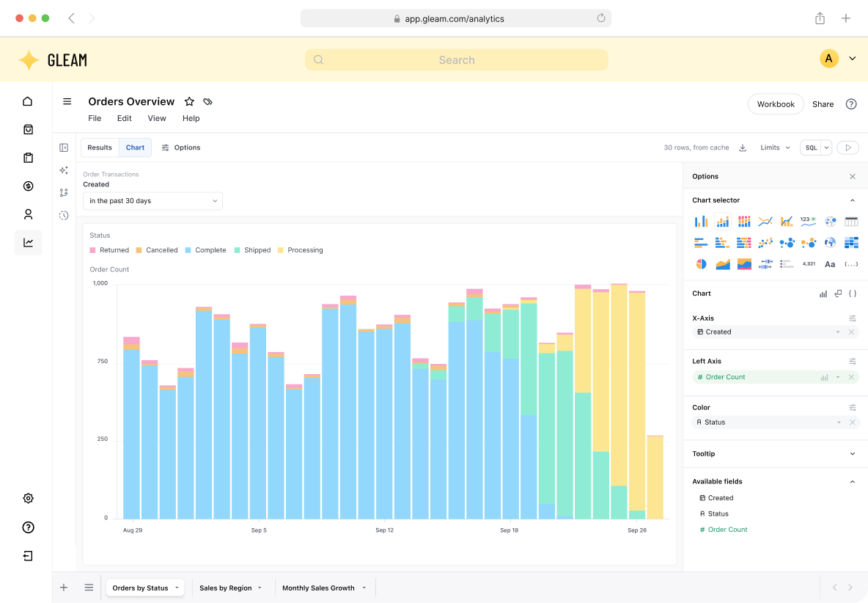Select the pie chart type icon
The image size is (868, 603).
click(701, 264)
